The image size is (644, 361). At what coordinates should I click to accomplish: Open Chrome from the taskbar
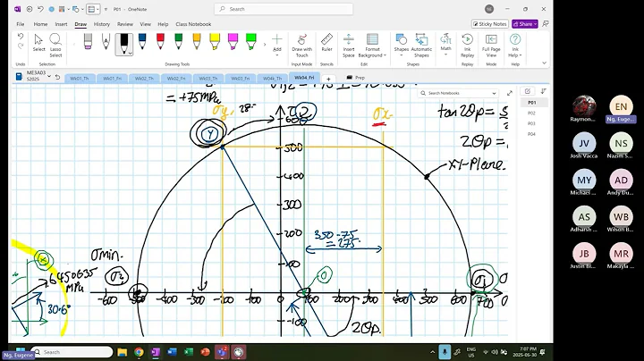[x=139, y=352]
